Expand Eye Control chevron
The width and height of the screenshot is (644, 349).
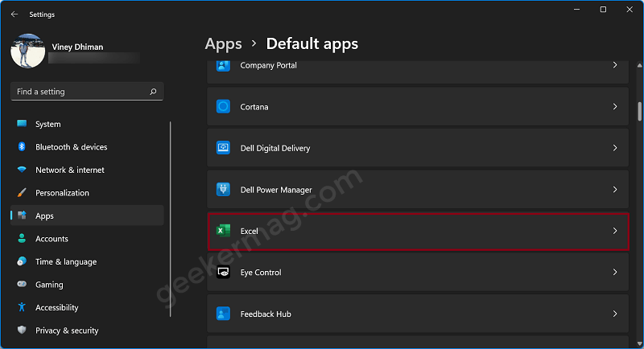pyautogui.click(x=615, y=273)
